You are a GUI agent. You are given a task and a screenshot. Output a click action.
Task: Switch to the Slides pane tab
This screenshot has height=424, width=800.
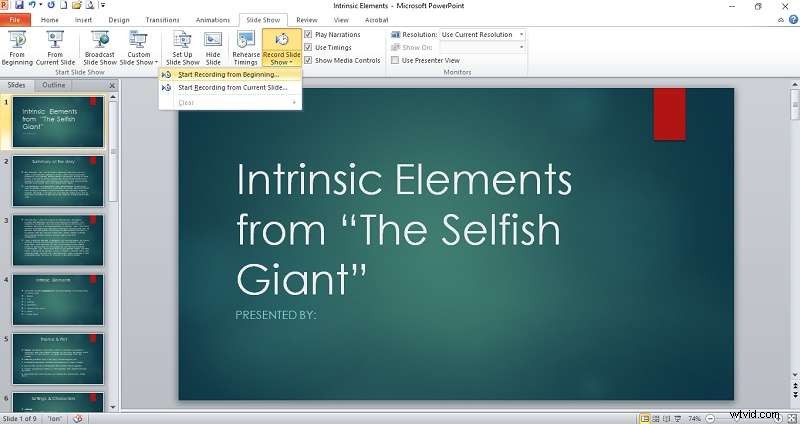(16, 85)
